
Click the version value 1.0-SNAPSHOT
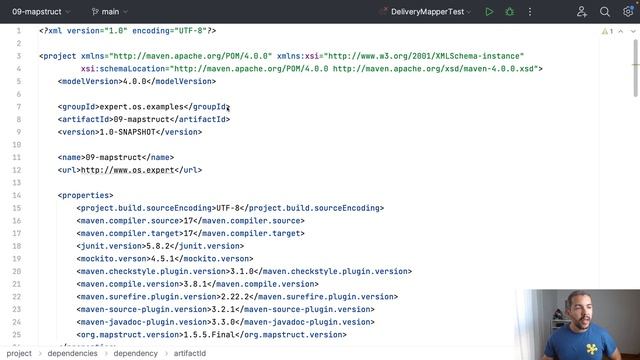tap(128, 132)
